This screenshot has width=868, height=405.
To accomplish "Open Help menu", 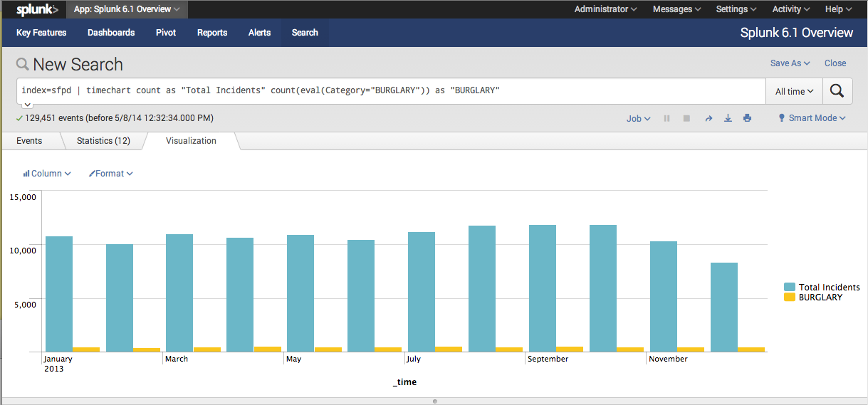I will [839, 9].
